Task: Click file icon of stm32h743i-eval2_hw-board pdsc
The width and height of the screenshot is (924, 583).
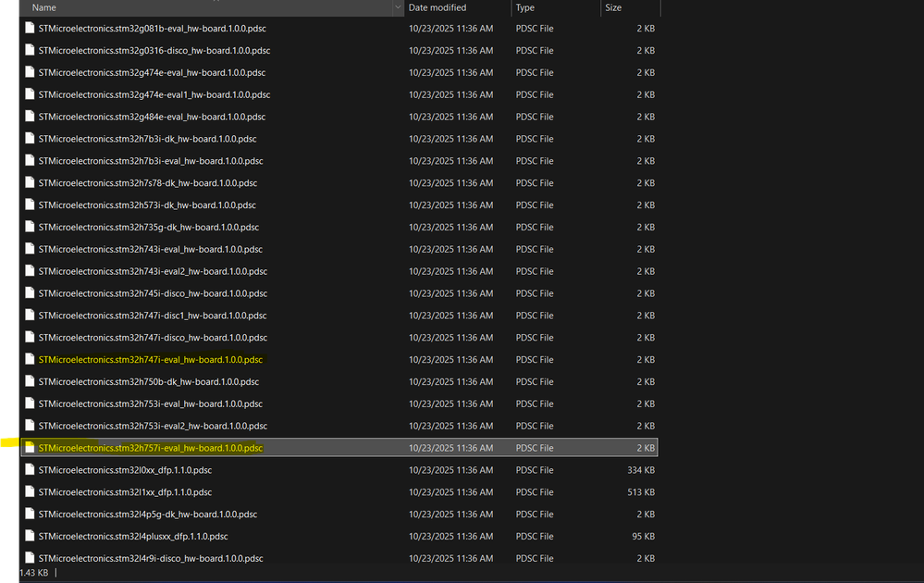Action: point(30,271)
